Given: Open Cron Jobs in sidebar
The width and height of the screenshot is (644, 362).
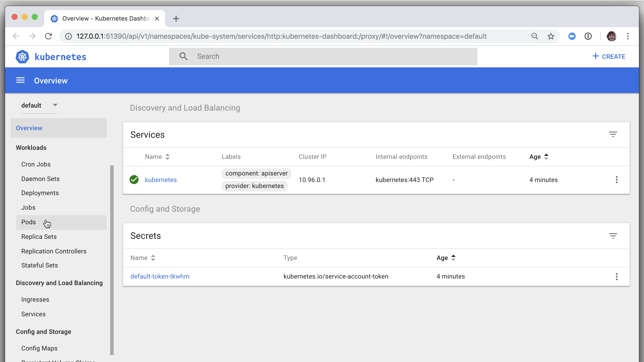Looking at the screenshot, I should (36, 164).
